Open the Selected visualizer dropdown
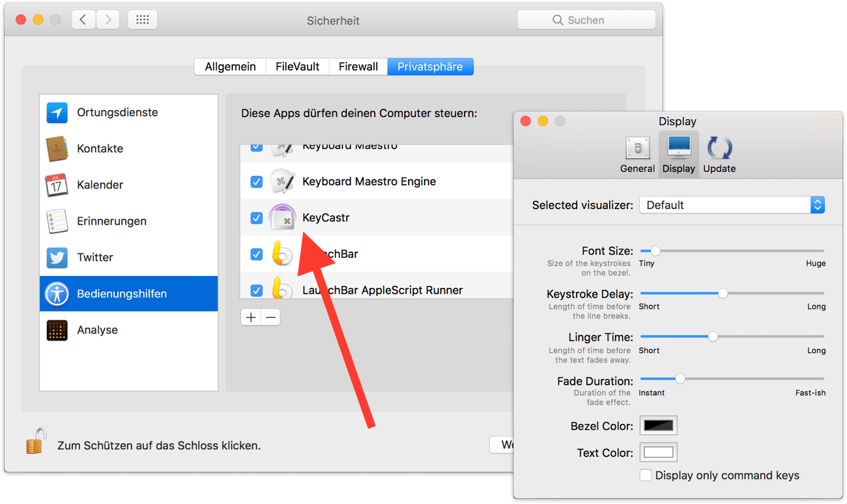This screenshot has width=847, height=504. (x=732, y=205)
